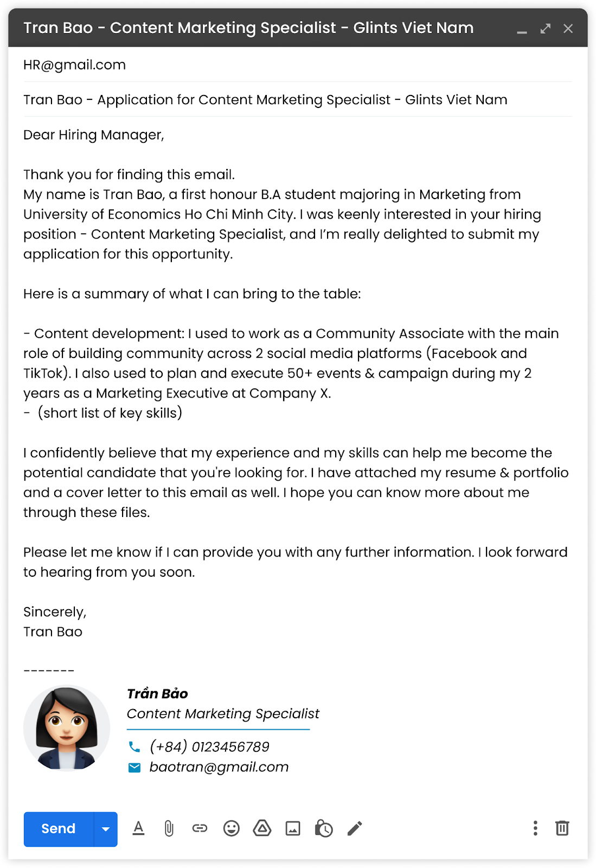Click the blue Send button

[59, 829]
